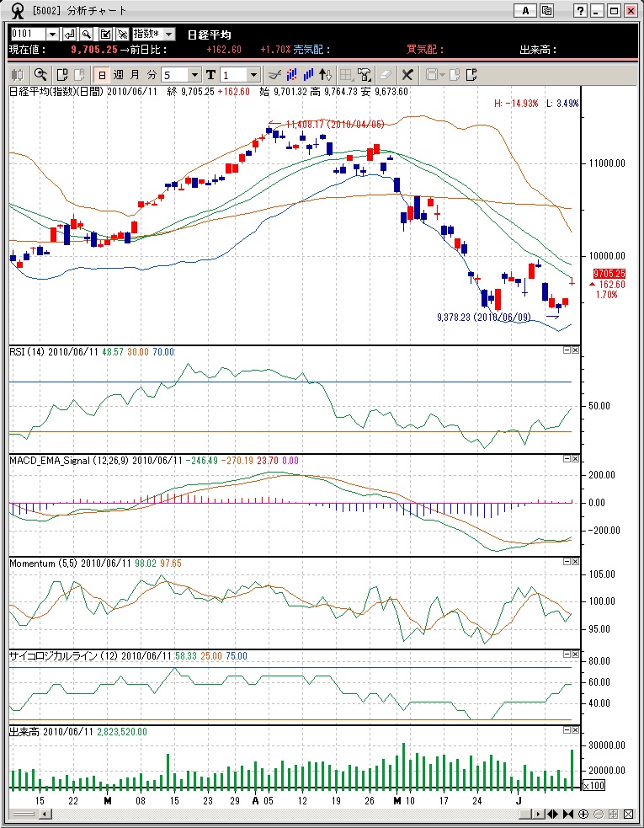Select the T text tool icon
Viewport: 644px width, 828px height.
(x=210, y=74)
